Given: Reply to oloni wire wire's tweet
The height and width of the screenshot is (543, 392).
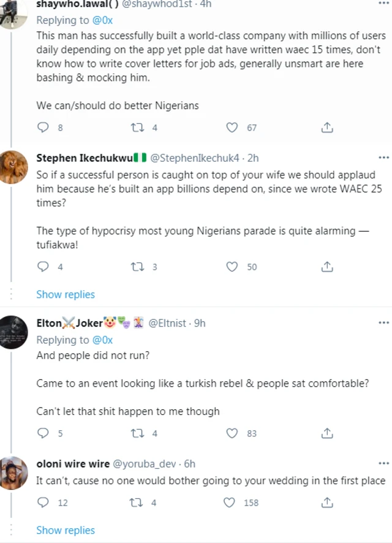Looking at the screenshot, I should (x=42, y=503).
